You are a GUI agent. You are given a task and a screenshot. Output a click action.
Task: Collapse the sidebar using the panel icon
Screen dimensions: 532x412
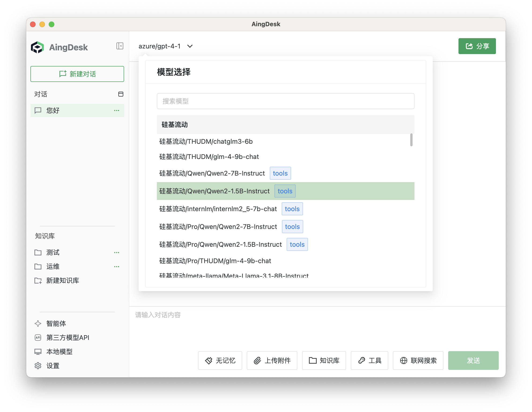[x=120, y=46]
